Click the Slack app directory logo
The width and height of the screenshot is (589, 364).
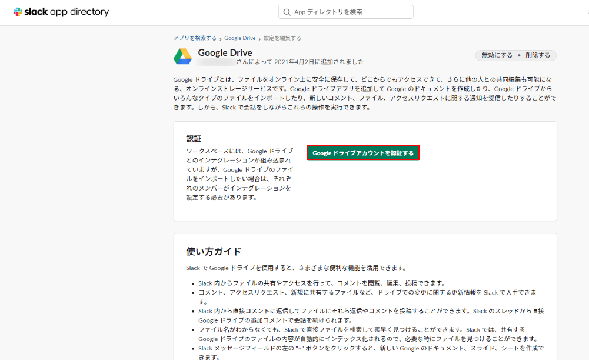(61, 12)
